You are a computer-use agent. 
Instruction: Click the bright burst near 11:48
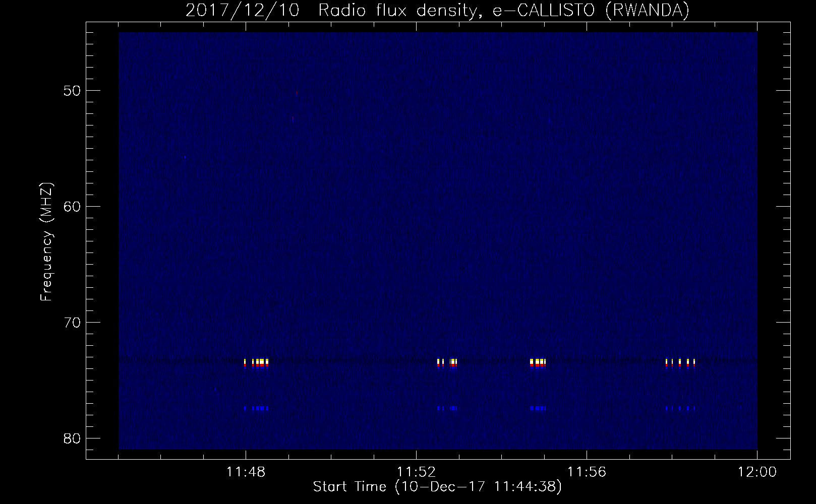256,364
